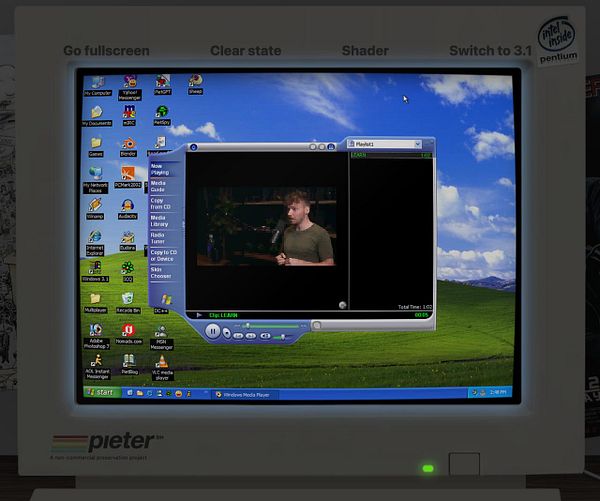
Task: Skip to next track
Action: (x=251, y=336)
